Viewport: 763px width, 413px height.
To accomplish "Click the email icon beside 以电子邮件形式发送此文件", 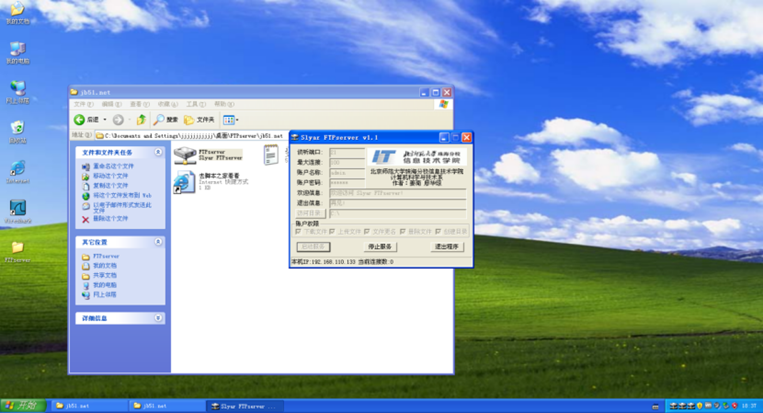I will click(86, 206).
